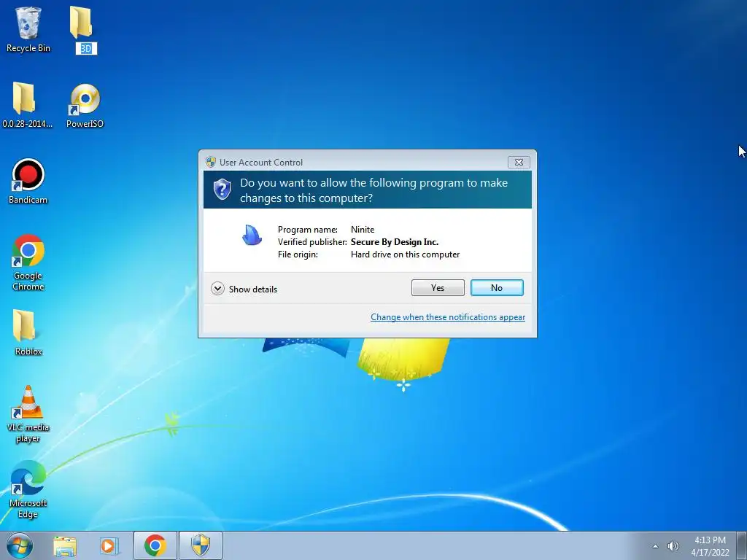Open the Recycle Bin desktop icon
This screenshot has width=747, height=560.
click(x=28, y=29)
